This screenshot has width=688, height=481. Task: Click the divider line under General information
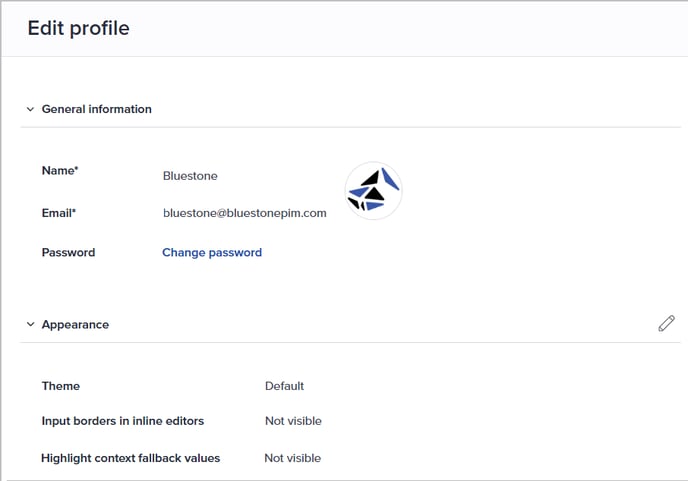(x=350, y=127)
